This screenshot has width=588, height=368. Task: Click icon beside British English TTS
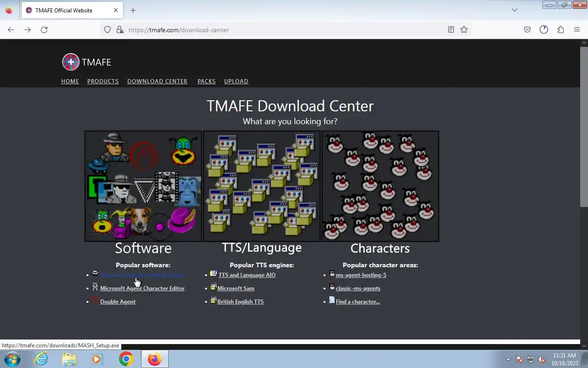(214, 300)
